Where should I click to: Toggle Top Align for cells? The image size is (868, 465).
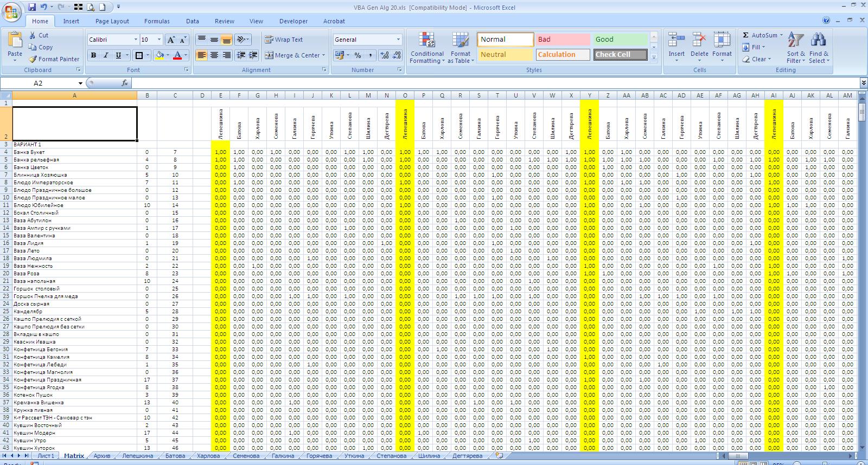point(202,40)
